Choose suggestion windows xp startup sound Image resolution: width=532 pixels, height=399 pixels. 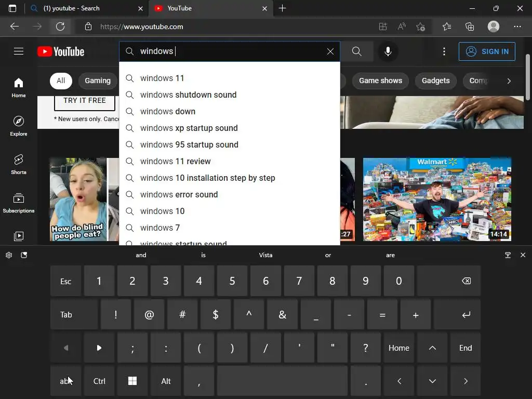point(229,128)
